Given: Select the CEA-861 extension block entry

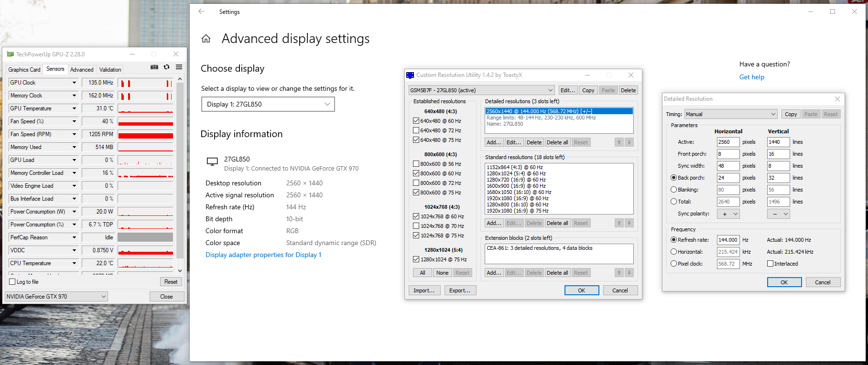Looking at the screenshot, I should (x=559, y=248).
